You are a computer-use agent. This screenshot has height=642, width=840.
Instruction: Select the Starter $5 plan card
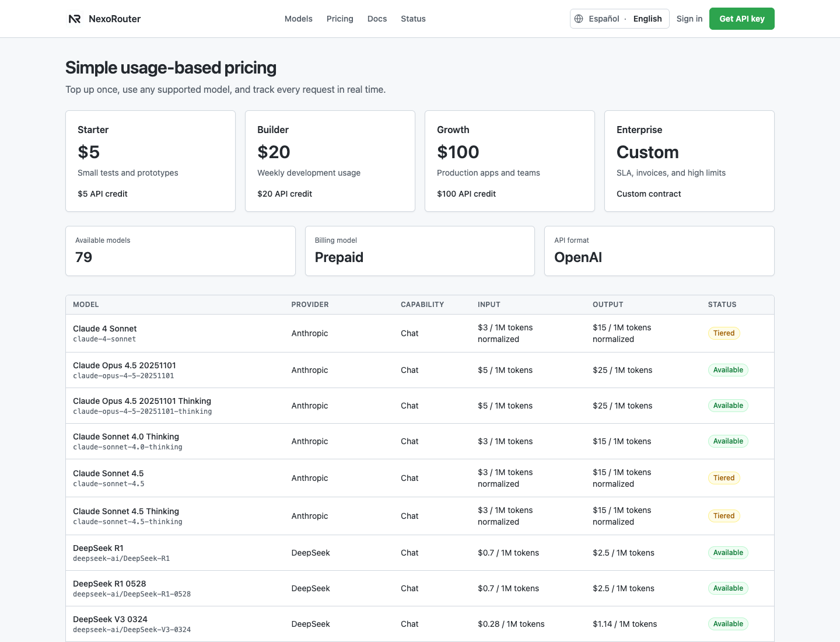150,161
